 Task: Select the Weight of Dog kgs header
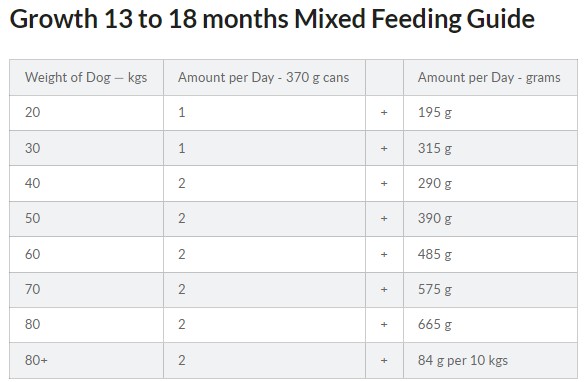point(86,77)
